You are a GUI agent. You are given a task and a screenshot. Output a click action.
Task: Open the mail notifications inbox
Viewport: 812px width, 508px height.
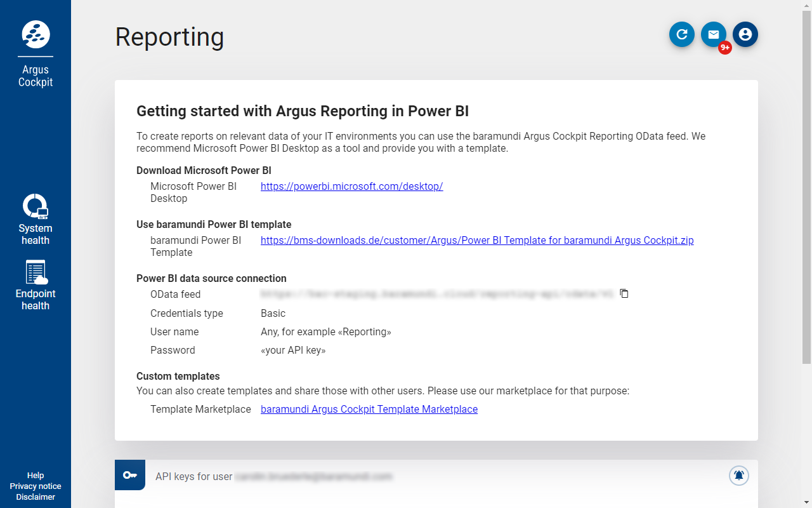(x=714, y=34)
